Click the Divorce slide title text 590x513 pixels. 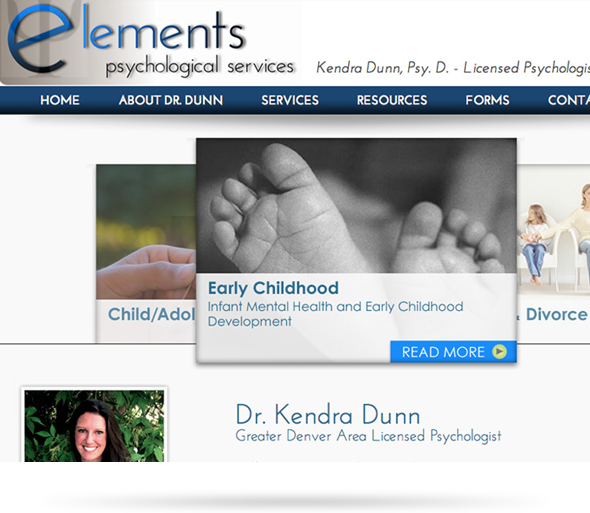tap(557, 314)
